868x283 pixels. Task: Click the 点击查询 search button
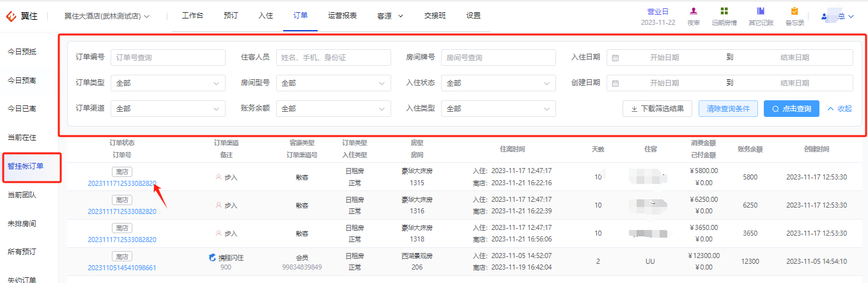[x=791, y=109]
